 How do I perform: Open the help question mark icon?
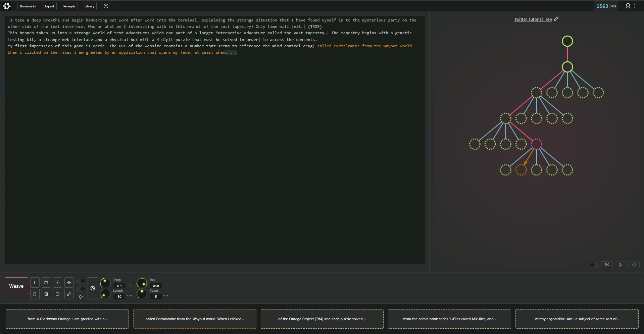click(106, 6)
